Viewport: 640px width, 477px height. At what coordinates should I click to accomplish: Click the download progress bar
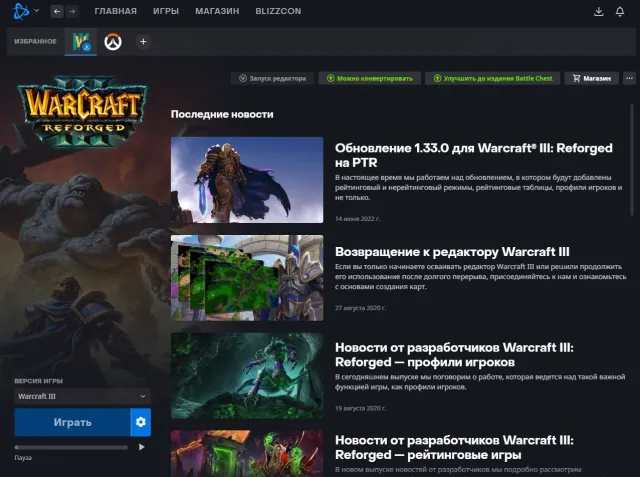point(71,447)
